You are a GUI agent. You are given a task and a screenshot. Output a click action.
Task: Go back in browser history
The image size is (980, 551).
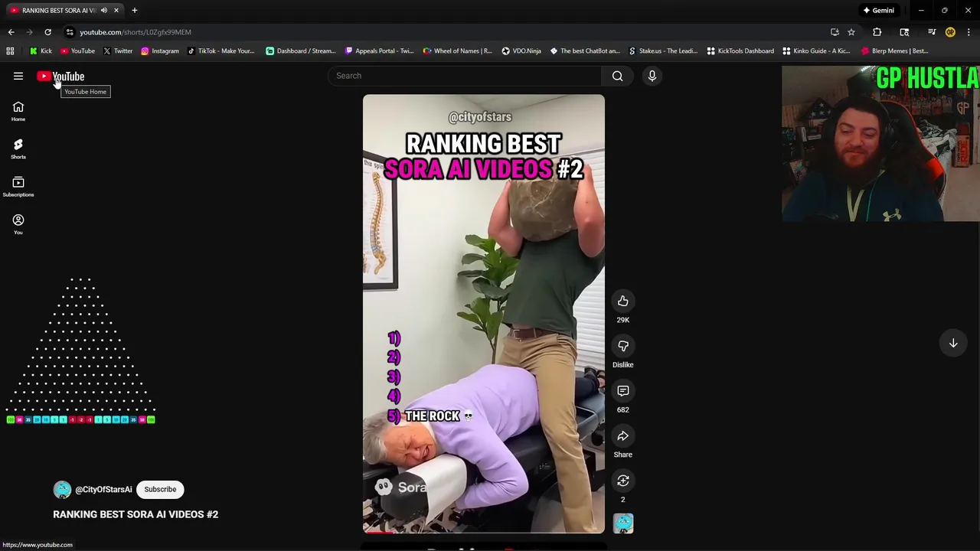(x=11, y=32)
